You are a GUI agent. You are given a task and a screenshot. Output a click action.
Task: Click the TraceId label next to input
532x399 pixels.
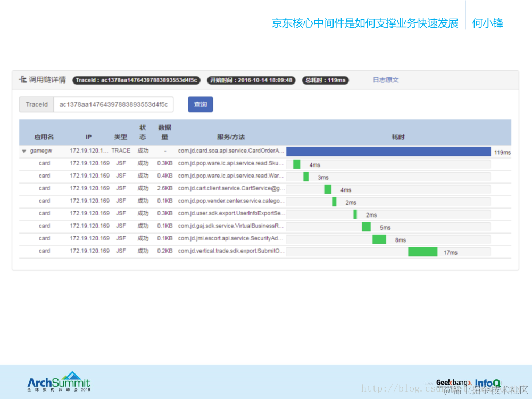(36, 104)
